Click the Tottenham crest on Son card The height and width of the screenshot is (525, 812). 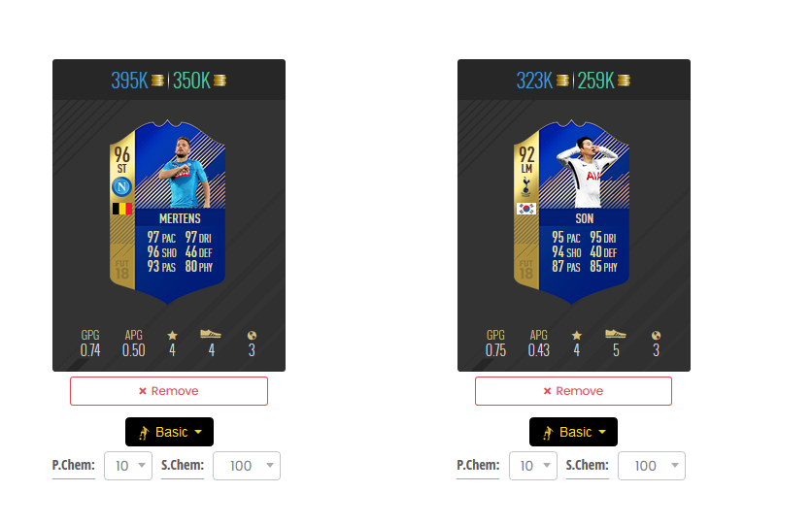coord(526,186)
